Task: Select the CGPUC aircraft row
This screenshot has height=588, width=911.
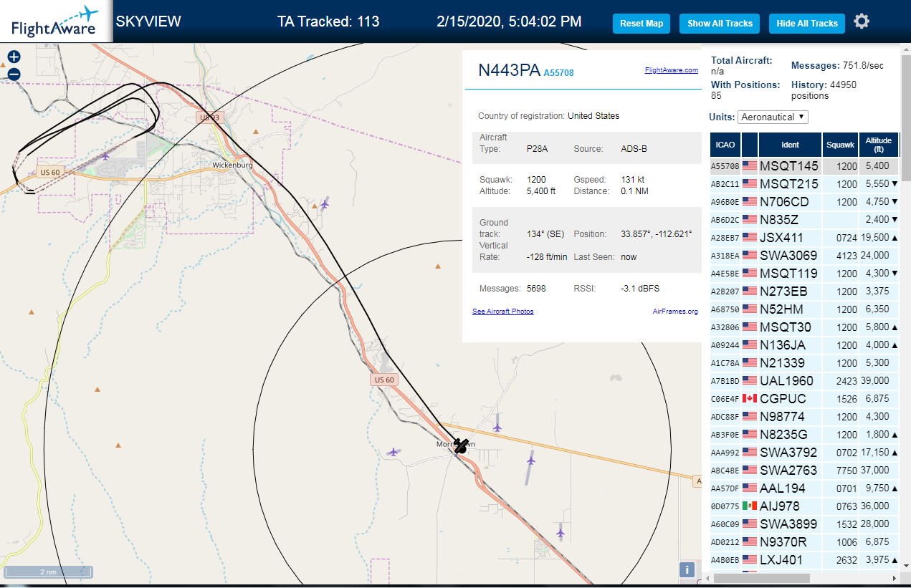Action: click(803, 399)
